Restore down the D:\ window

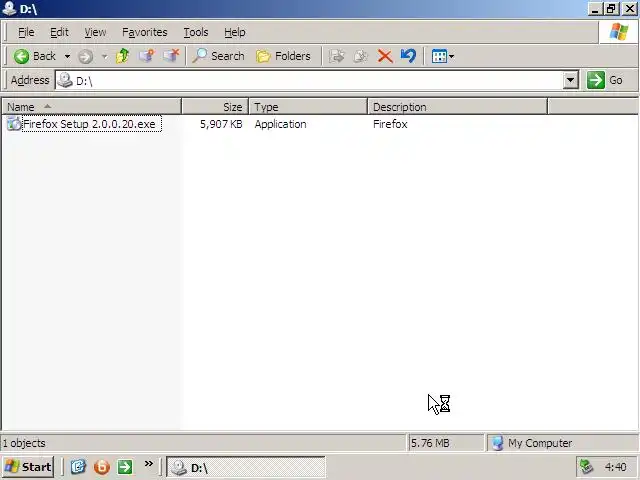click(x=611, y=9)
